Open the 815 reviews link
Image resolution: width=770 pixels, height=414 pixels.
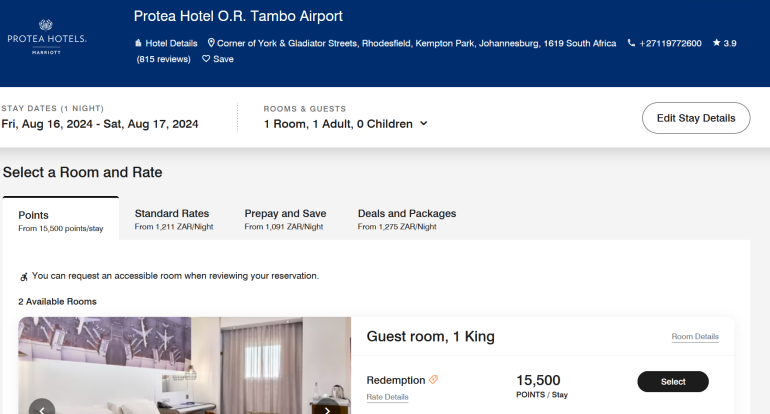[x=163, y=59]
